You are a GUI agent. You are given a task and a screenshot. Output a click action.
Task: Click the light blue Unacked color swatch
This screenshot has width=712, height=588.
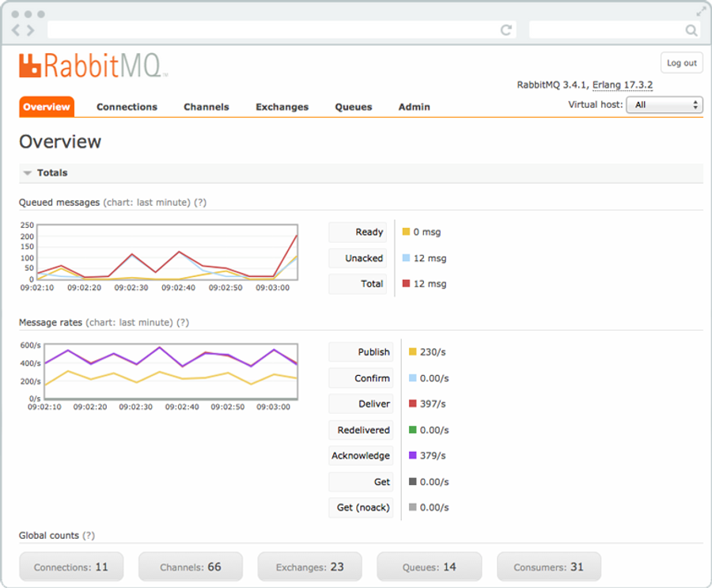point(406,258)
